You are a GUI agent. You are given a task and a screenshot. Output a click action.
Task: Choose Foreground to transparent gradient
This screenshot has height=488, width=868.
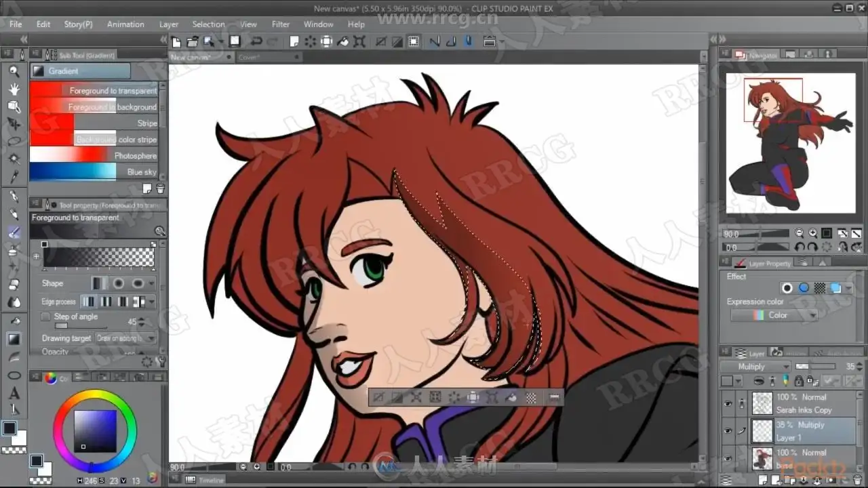tap(94, 90)
